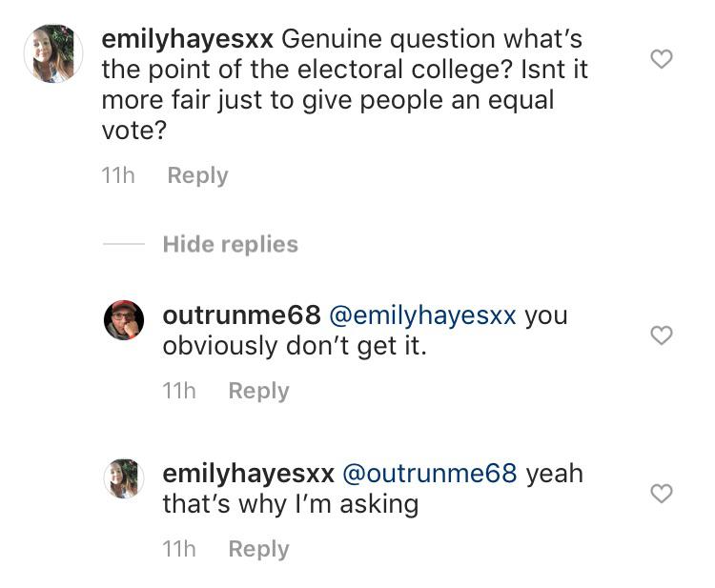Reply to the electoral college question
This screenshot has width=715, height=588.
(x=197, y=175)
